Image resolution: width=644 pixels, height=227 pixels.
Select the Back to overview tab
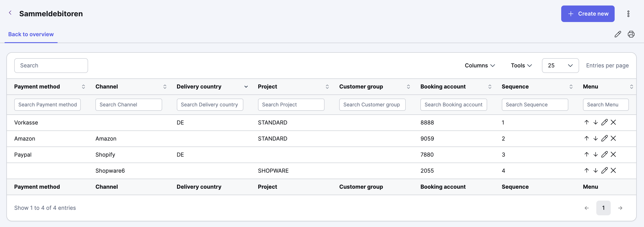coord(31,34)
